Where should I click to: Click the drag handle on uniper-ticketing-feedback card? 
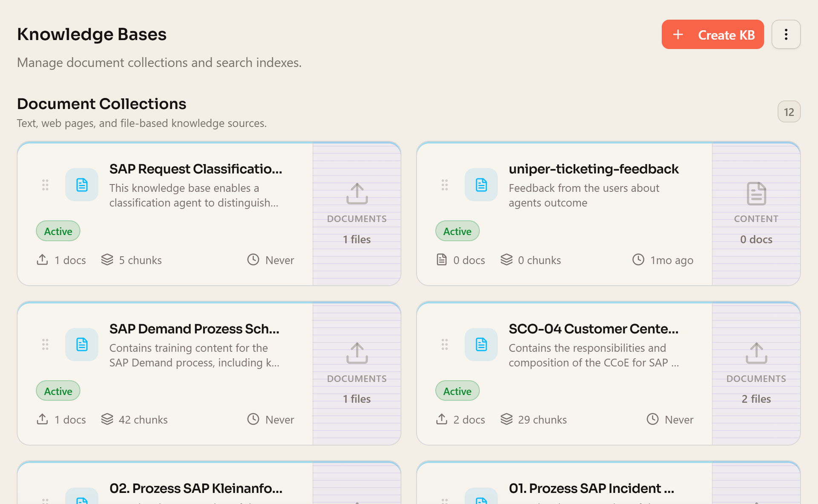(444, 185)
